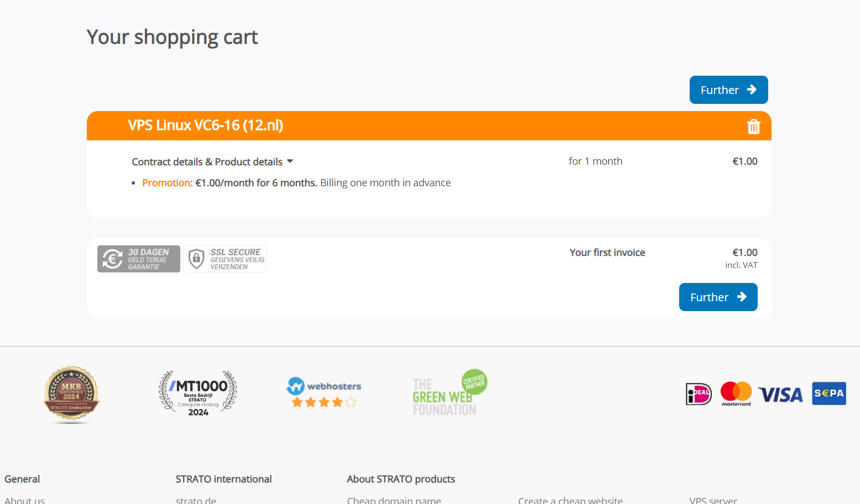Click the MT1000 Beste Bedrijf 2024 badge
The width and height of the screenshot is (860, 504).
coord(198,393)
